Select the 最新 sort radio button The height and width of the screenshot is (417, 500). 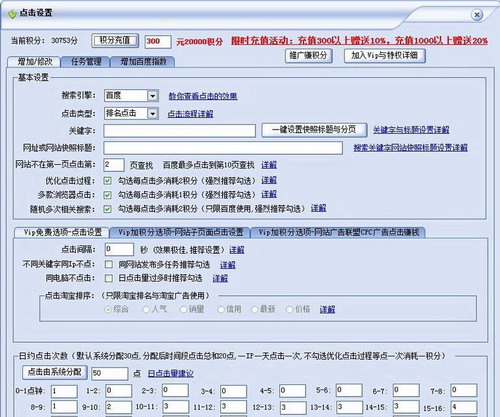[x=255, y=310]
